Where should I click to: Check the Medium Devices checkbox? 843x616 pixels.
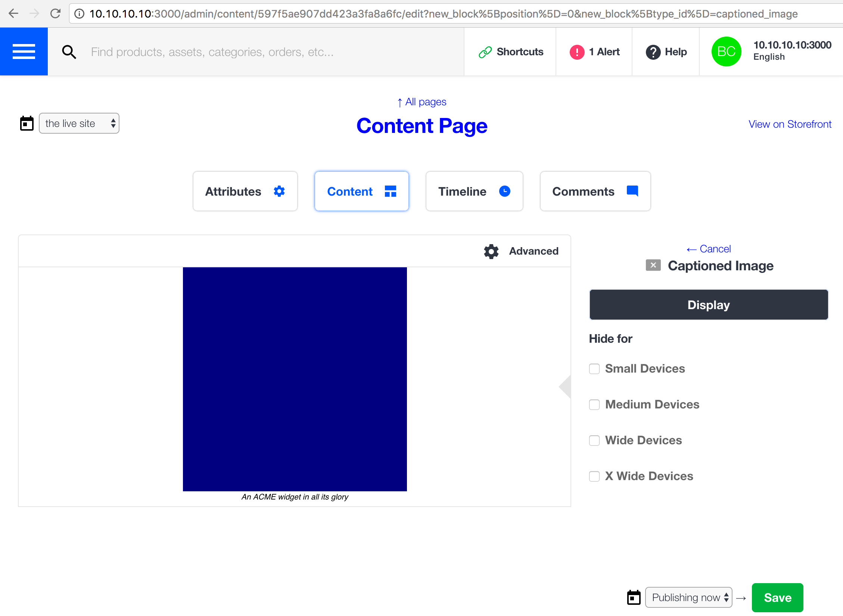point(594,405)
